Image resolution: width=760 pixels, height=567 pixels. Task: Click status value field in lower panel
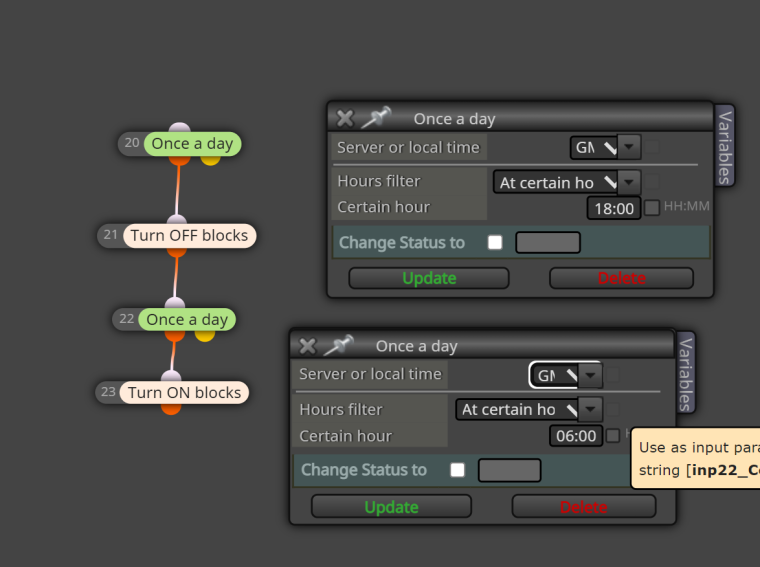click(509, 470)
